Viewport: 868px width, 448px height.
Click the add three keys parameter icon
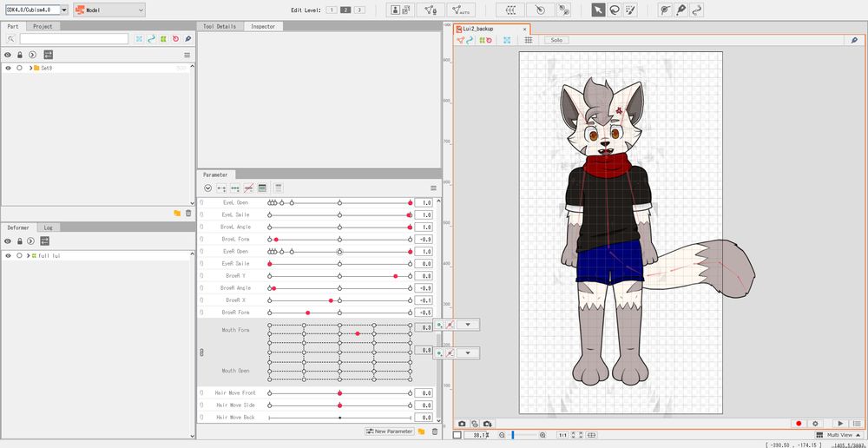point(235,188)
